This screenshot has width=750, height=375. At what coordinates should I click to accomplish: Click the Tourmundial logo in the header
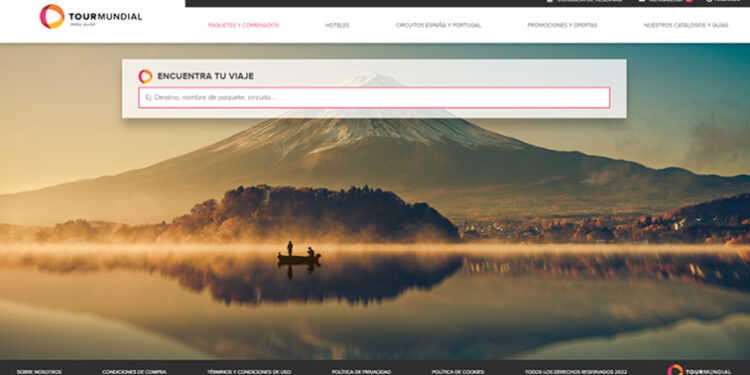[91, 16]
